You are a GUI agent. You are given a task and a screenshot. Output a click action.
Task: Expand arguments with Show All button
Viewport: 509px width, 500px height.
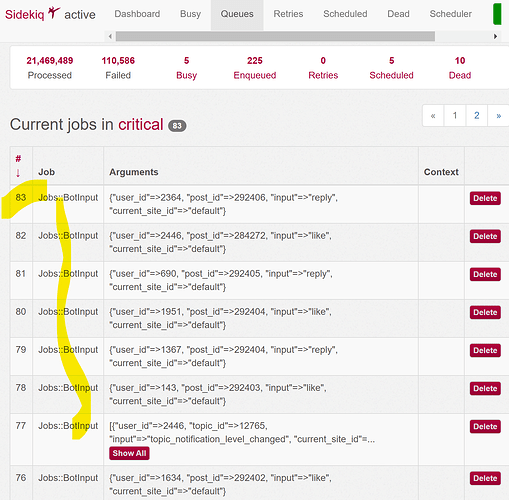[129, 453]
